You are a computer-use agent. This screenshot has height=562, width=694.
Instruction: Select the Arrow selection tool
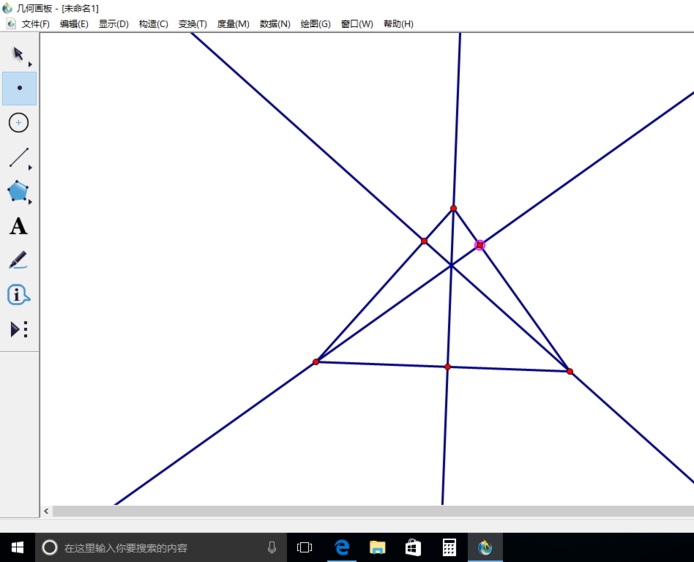coord(18,54)
